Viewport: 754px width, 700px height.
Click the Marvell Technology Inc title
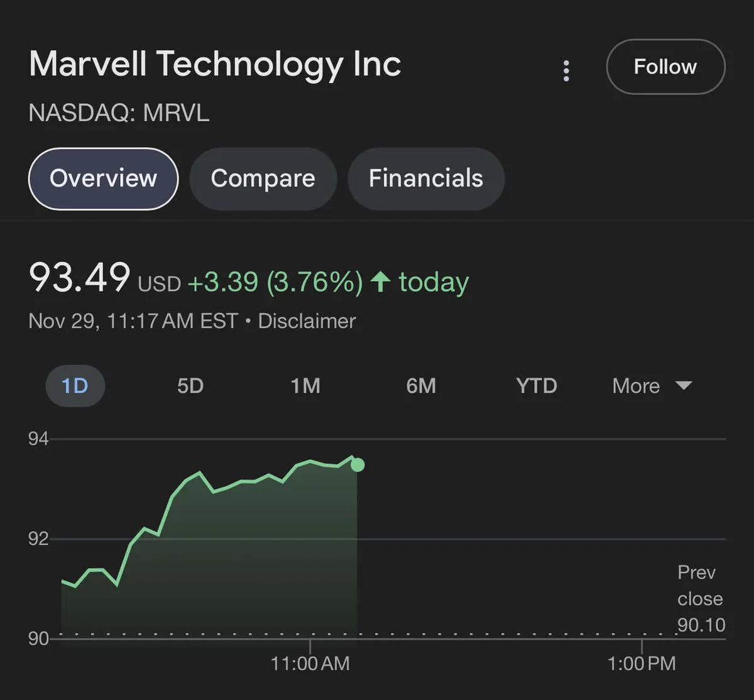tap(215, 65)
